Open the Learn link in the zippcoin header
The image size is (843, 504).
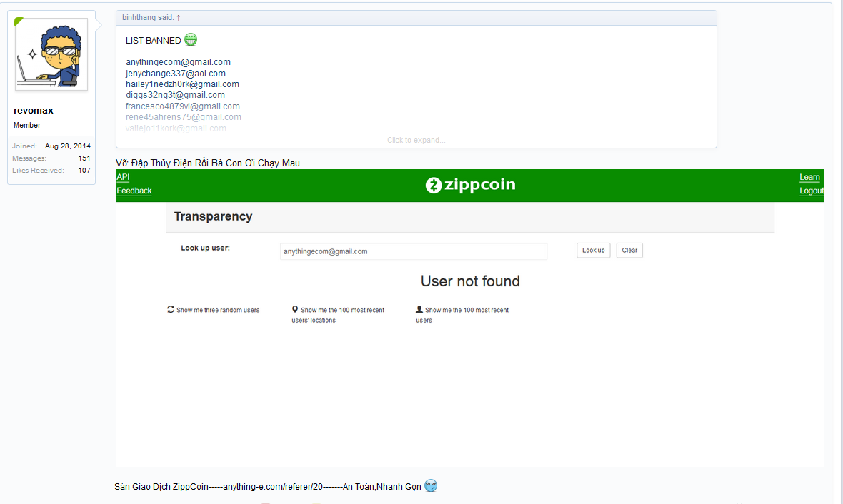809,177
